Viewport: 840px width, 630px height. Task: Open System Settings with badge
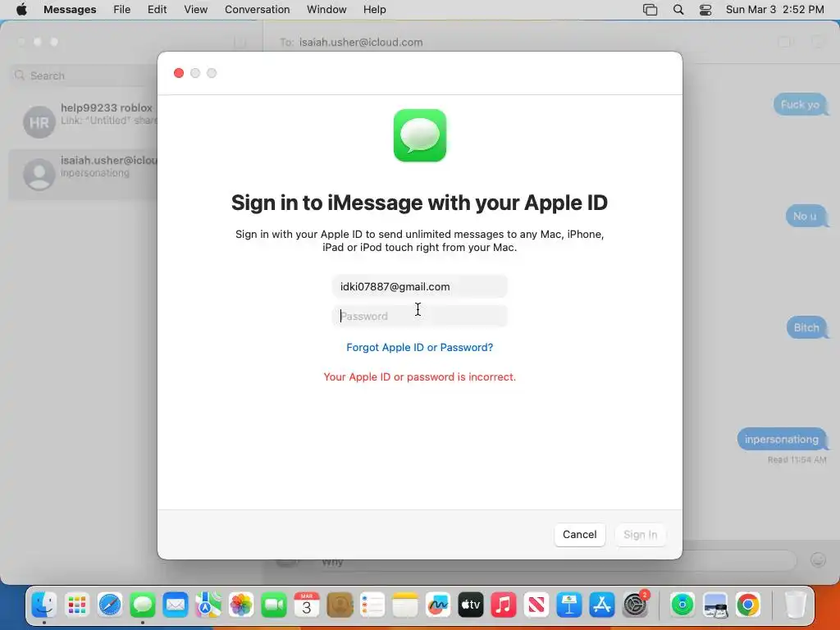[x=636, y=605]
